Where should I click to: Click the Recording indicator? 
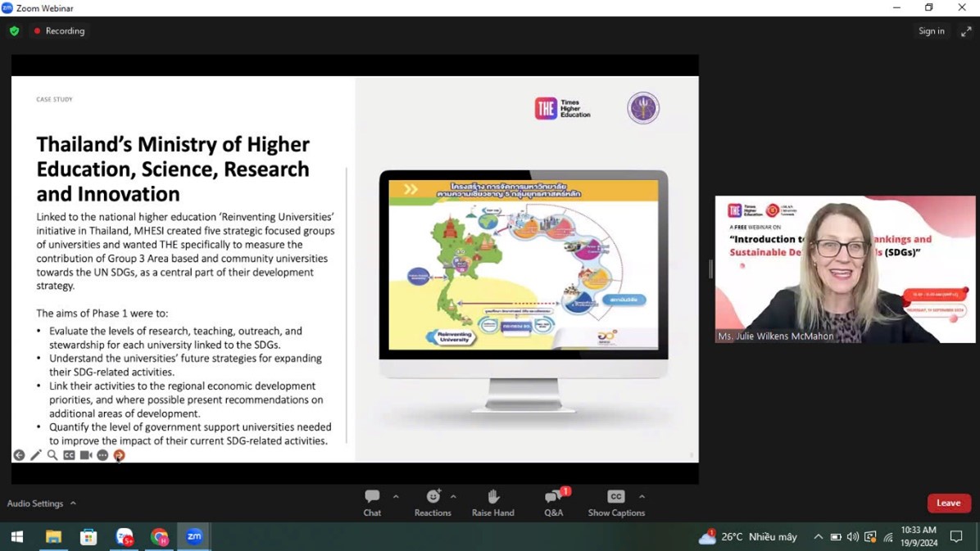point(59,31)
